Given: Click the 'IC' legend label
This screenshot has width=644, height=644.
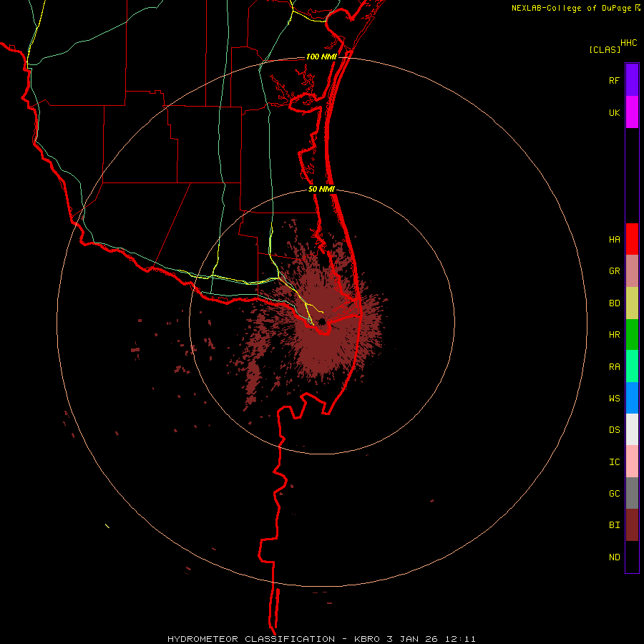Looking at the screenshot, I should point(614,462).
